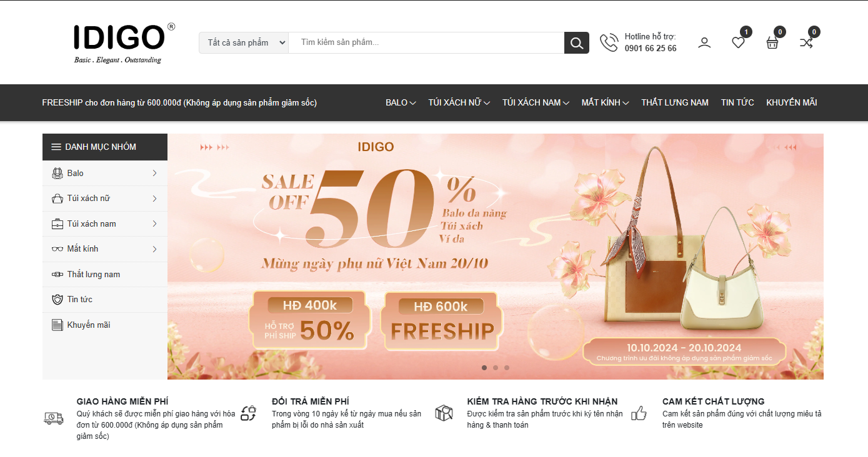
Task: Open the 'Tất cả sản phẩm' category dropdown
Action: coord(244,43)
